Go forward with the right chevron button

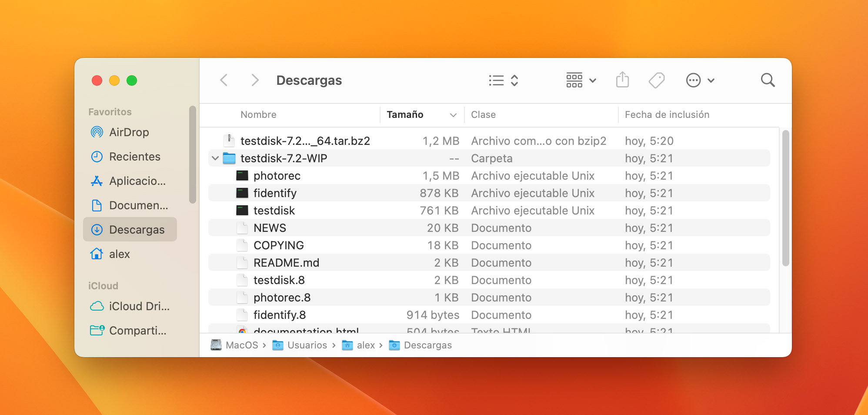(x=255, y=80)
